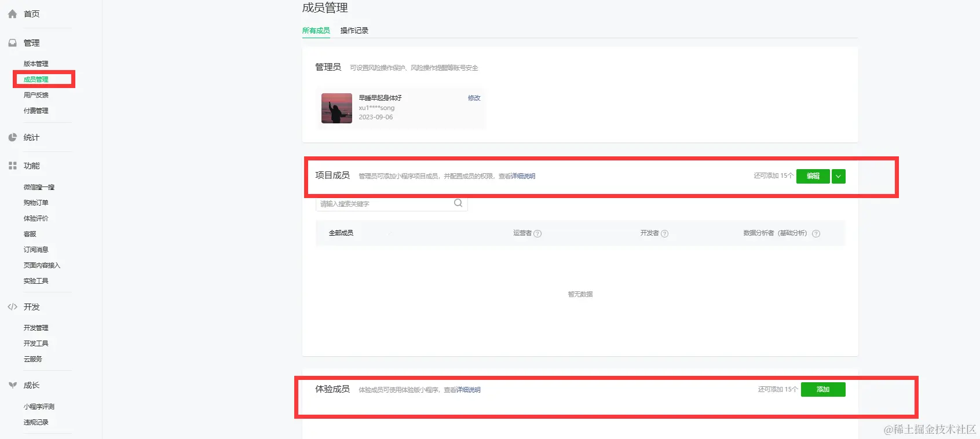Image resolution: width=980 pixels, height=439 pixels.
Task: Open 详细说明 link under 体验成员
Action: (469, 390)
